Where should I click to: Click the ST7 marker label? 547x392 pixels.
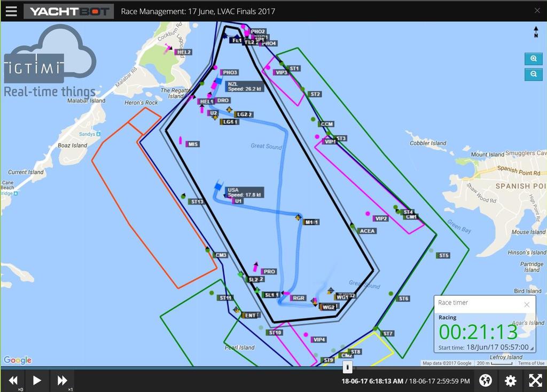(387, 334)
